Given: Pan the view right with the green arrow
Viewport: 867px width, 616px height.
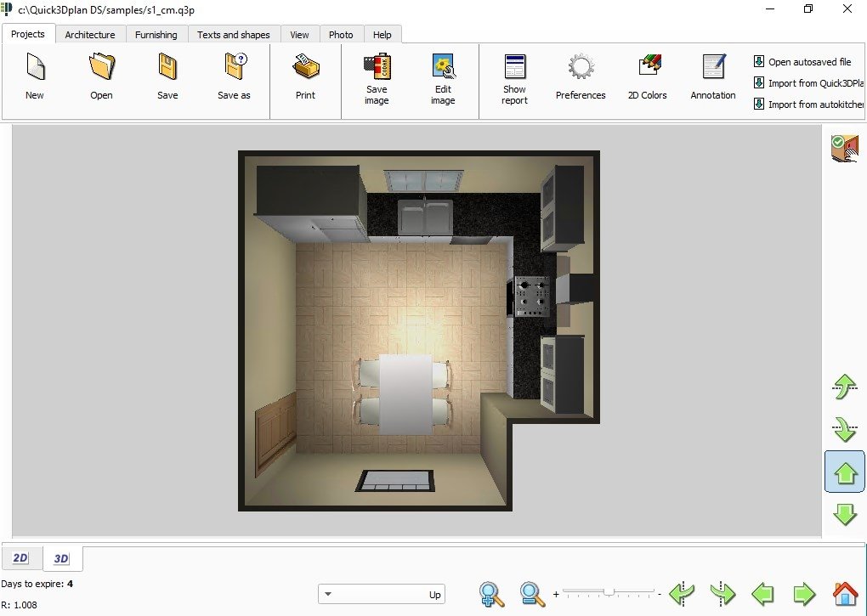Looking at the screenshot, I should point(804,594).
